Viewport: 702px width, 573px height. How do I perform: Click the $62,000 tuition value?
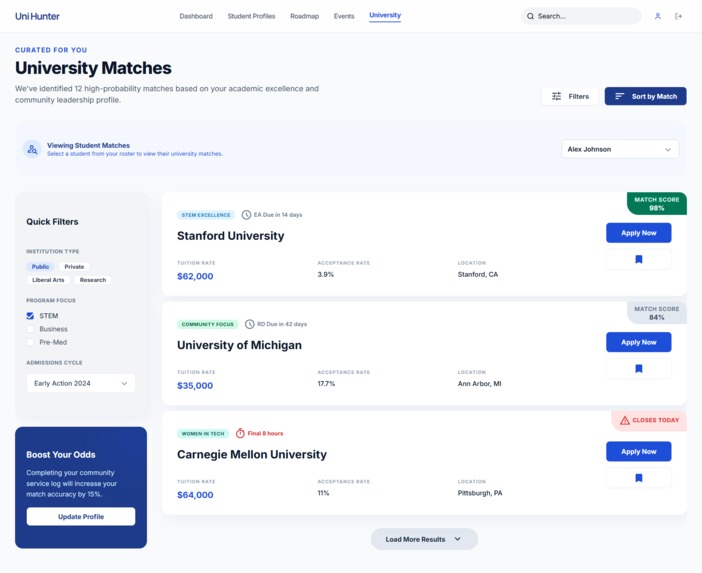tap(195, 276)
